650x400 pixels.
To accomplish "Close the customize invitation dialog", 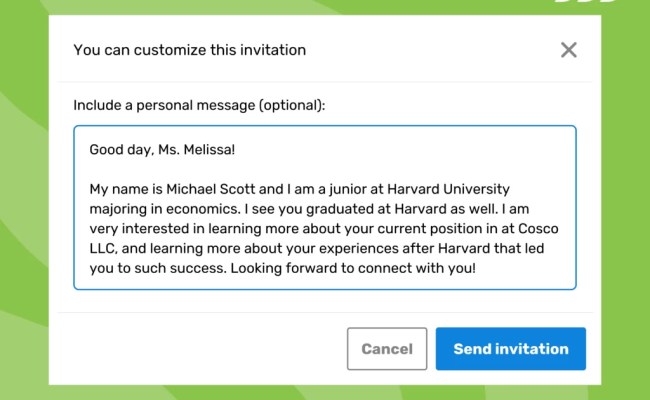I will (x=569, y=50).
